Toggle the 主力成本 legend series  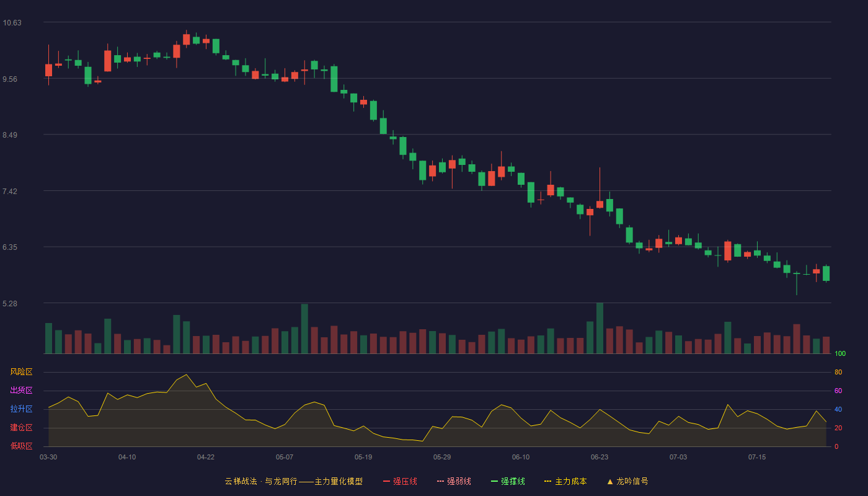click(565, 481)
